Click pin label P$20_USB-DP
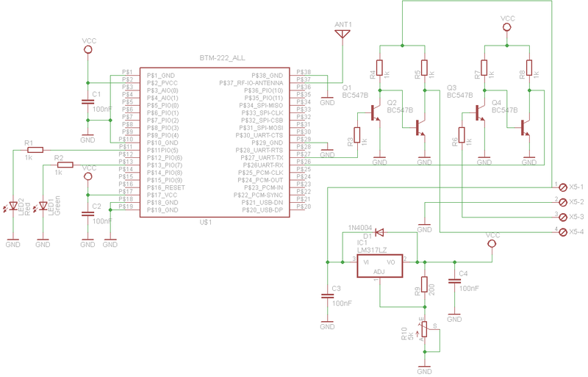The image size is (588, 377). pyautogui.click(x=262, y=210)
